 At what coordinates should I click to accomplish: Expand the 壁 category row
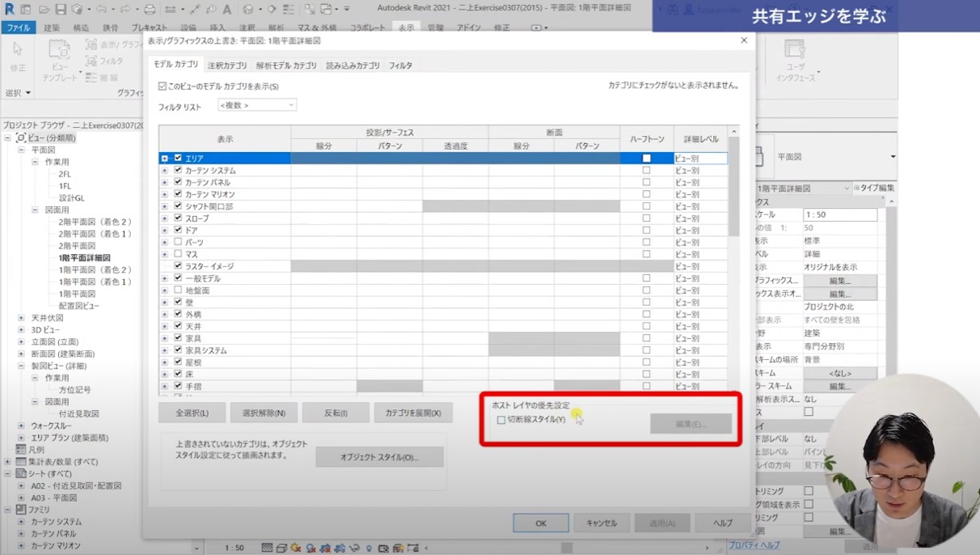coord(165,303)
